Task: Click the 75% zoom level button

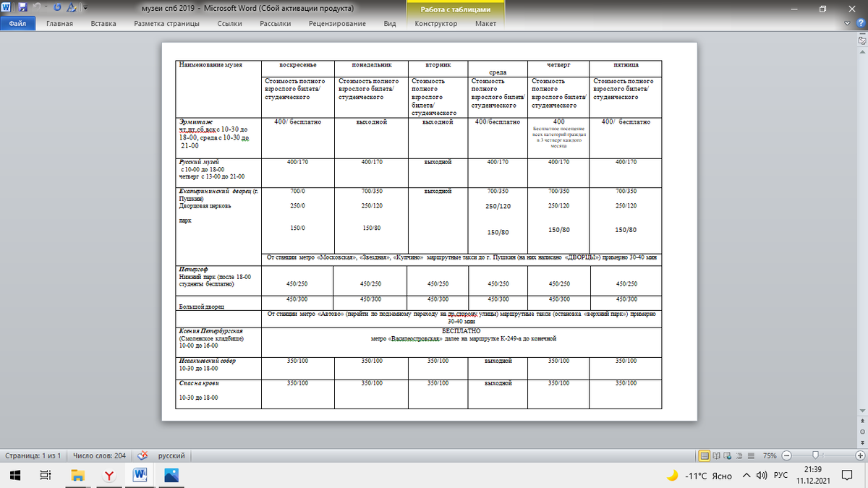Action: (770, 455)
